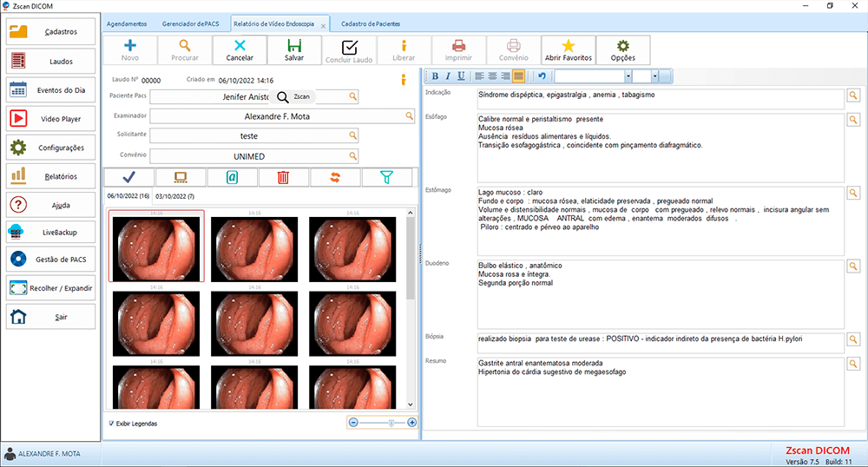
Task: Click the Cancelar button
Action: 240,50
